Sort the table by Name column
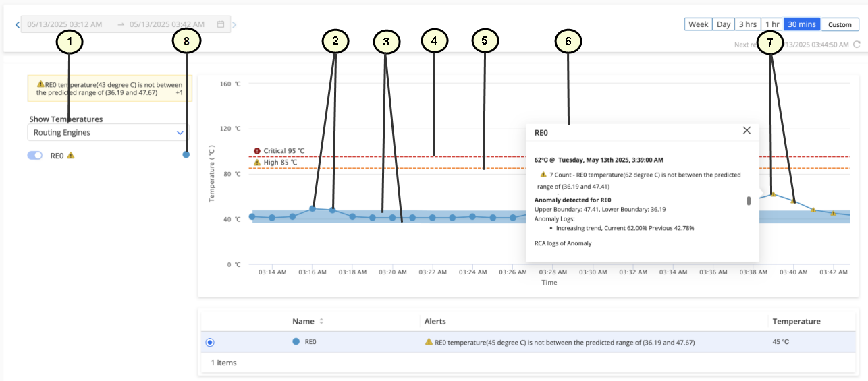868x381 pixels. 321,321
